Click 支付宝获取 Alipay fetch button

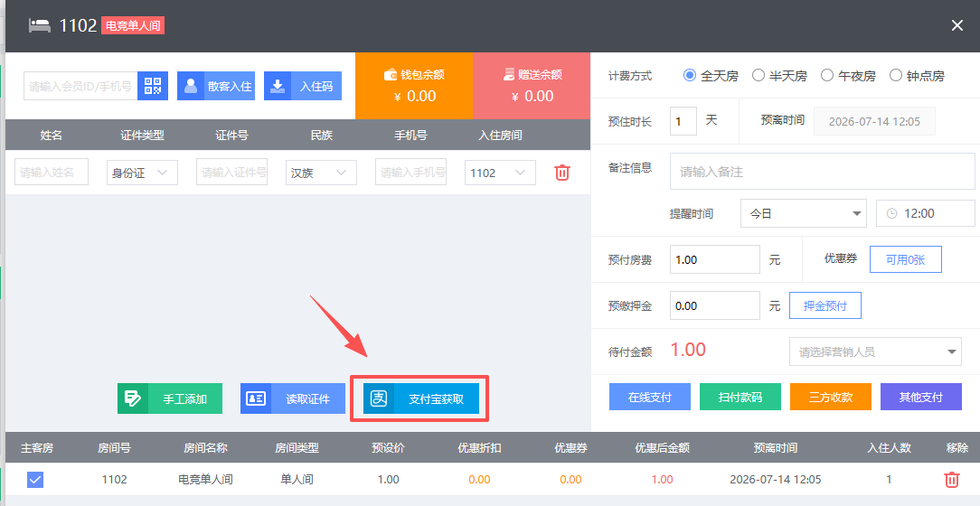coord(421,398)
